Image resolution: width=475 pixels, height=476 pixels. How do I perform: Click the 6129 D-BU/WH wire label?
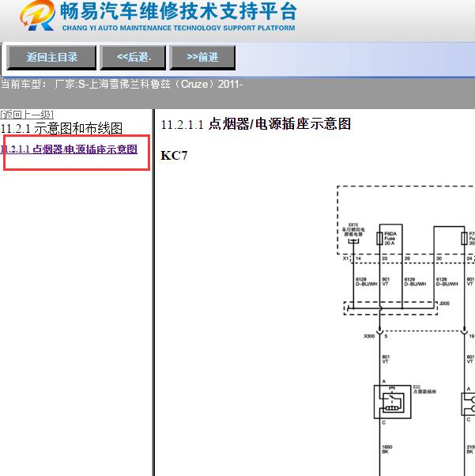point(415,281)
